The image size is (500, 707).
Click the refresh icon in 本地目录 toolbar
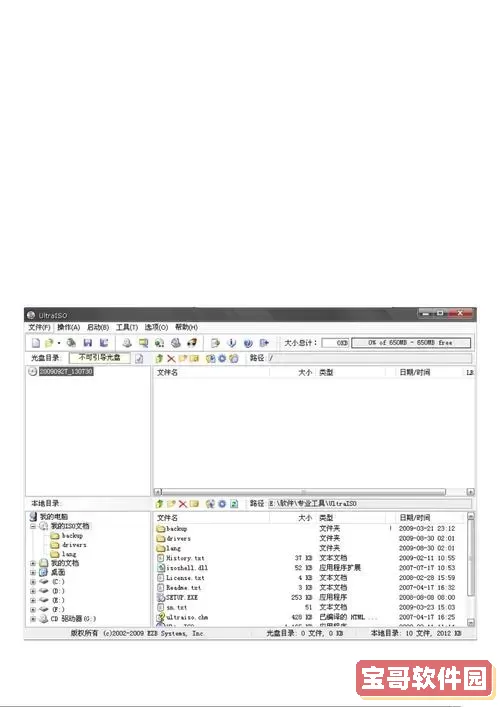tap(234, 504)
